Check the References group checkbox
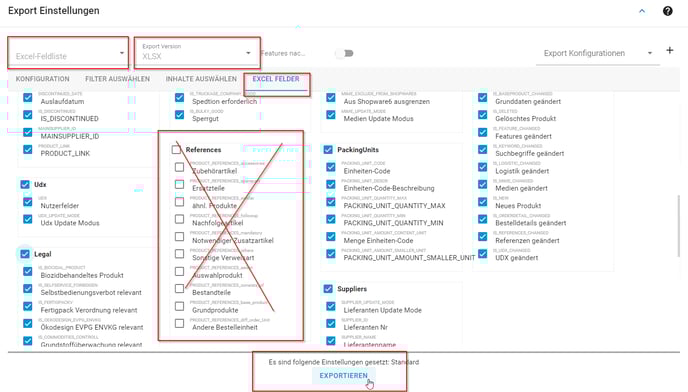The image size is (688, 392). 176,150
